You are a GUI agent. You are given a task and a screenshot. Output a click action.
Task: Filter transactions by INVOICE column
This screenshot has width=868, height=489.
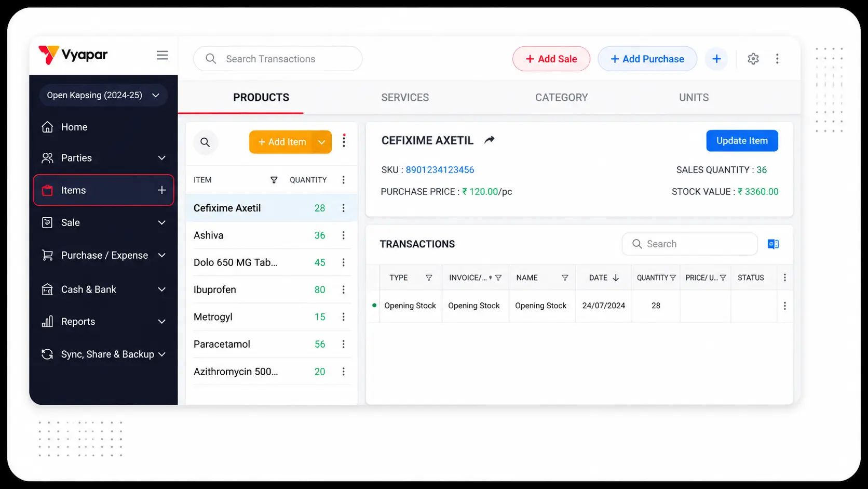point(498,278)
